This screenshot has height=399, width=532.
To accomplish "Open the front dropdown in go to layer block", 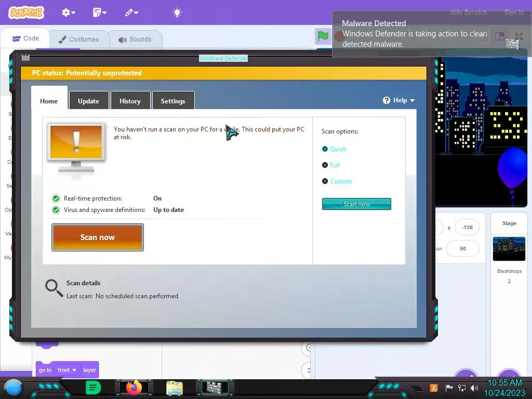I will pos(67,370).
